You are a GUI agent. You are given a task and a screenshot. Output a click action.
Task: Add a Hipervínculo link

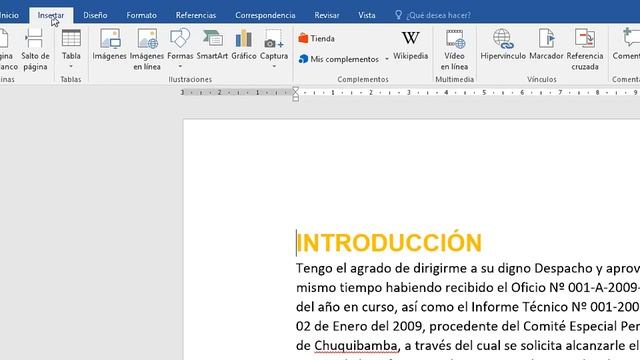coord(503,45)
